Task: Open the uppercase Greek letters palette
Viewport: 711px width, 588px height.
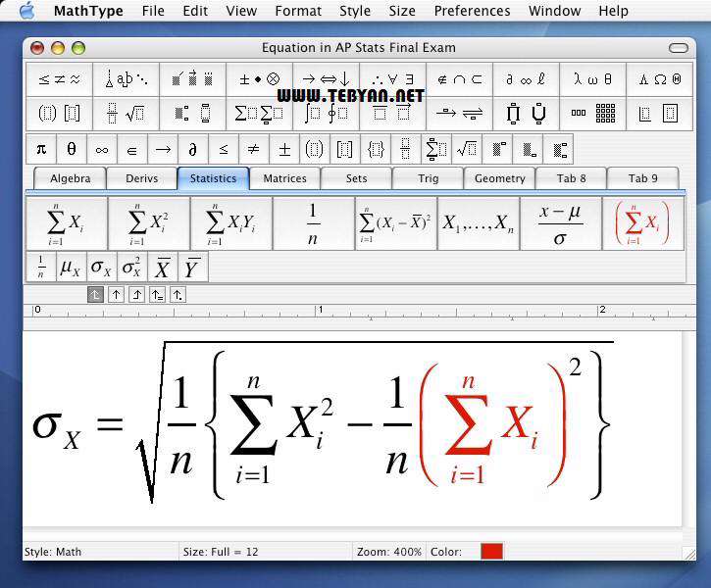Action: click(659, 79)
